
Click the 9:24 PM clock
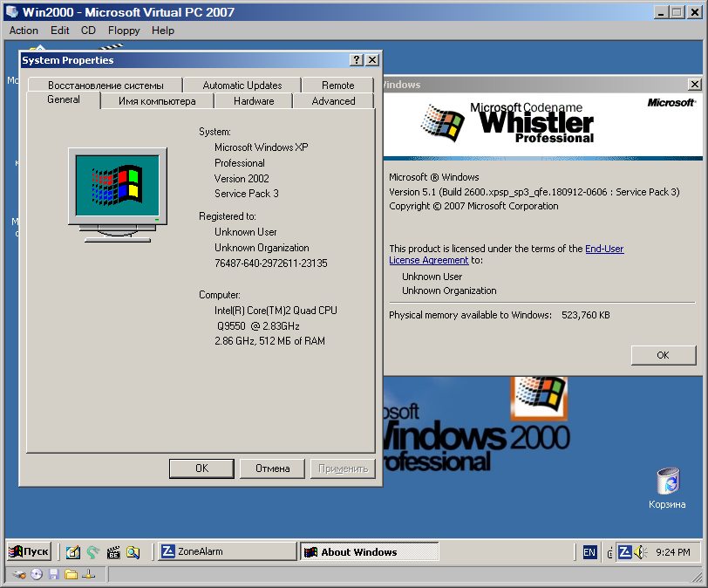point(673,552)
